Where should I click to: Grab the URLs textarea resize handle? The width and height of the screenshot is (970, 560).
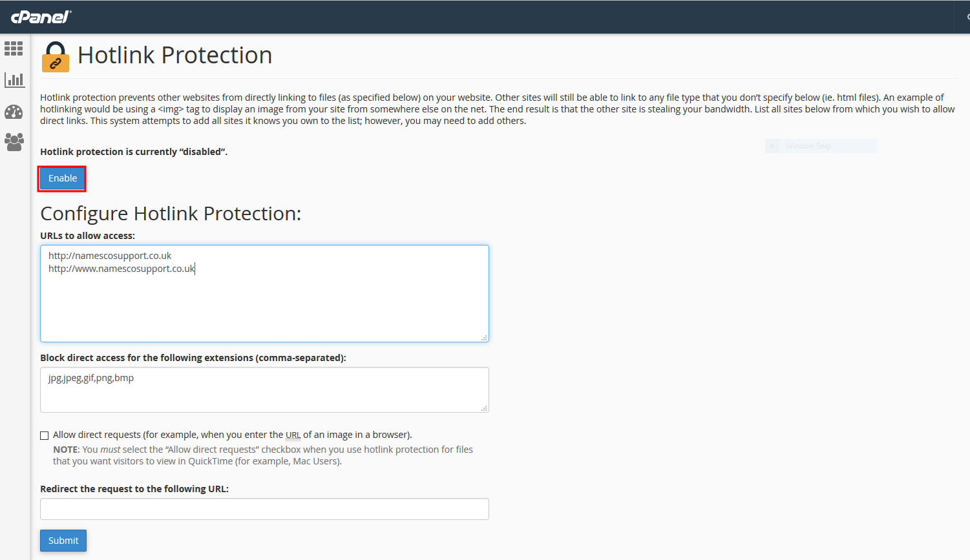484,338
